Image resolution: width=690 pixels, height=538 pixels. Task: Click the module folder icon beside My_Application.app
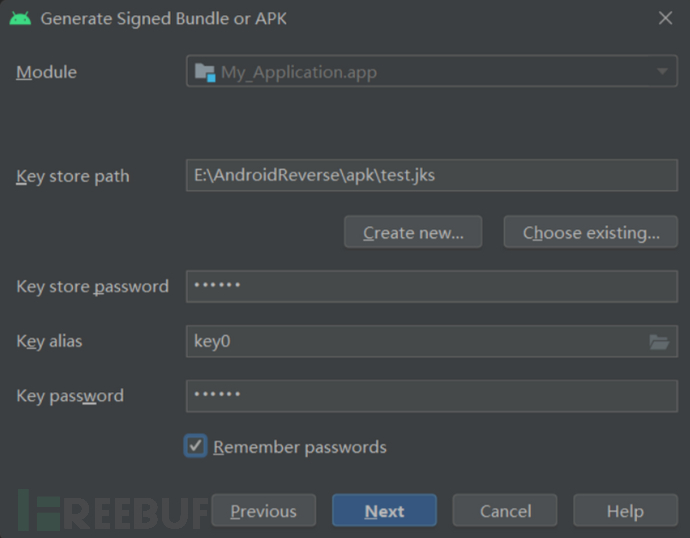pos(205,72)
